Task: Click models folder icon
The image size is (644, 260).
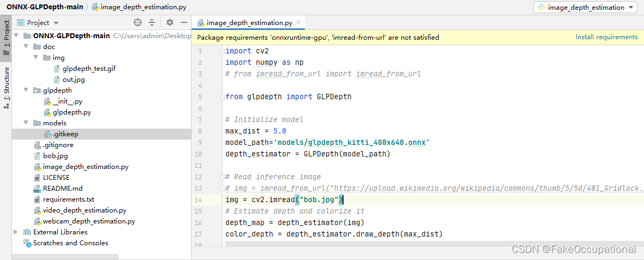Action: pos(38,123)
